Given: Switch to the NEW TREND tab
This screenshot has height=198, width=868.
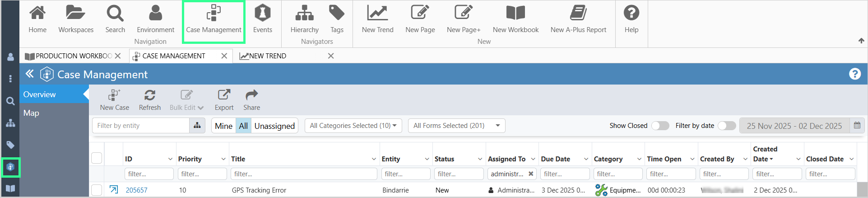Looking at the screenshot, I should [268, 56].
